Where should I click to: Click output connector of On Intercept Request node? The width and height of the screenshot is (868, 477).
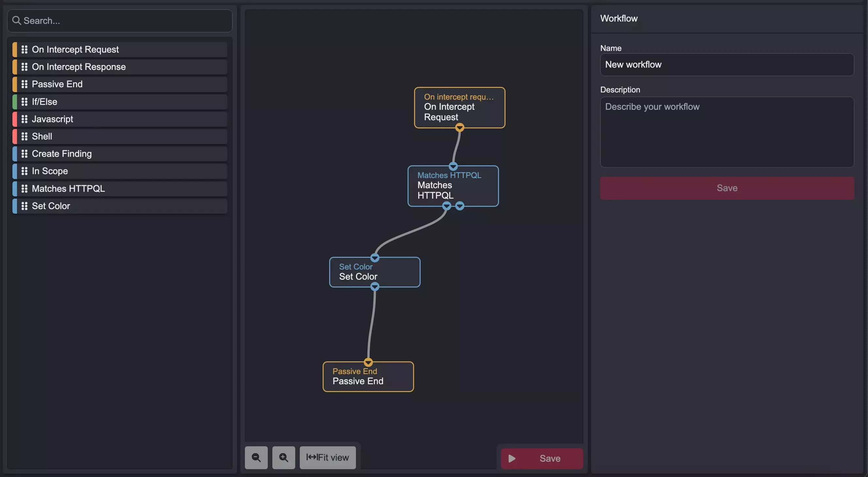point(459,127)
